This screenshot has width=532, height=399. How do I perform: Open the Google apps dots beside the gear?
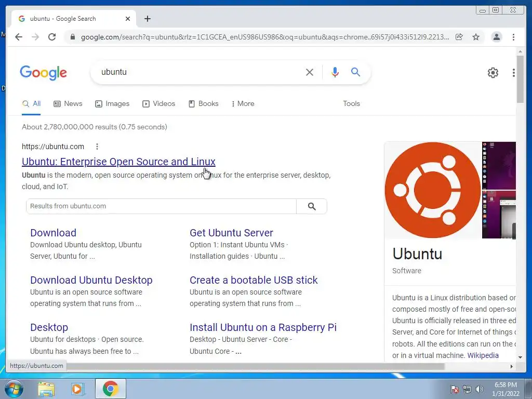tap(514, 72)
